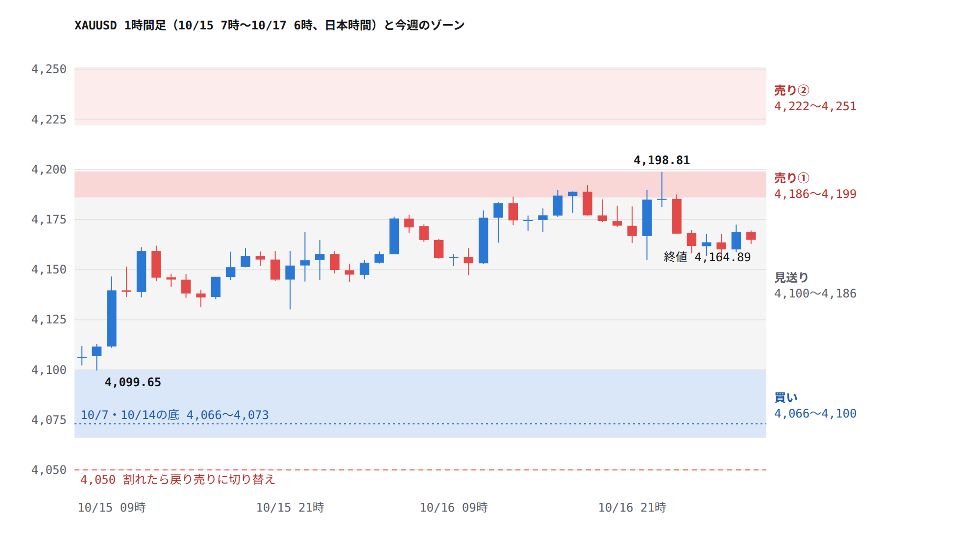The image size is (980, 541).
Task: Click the 4,225 y-axis label
Action: coord(49,120)
